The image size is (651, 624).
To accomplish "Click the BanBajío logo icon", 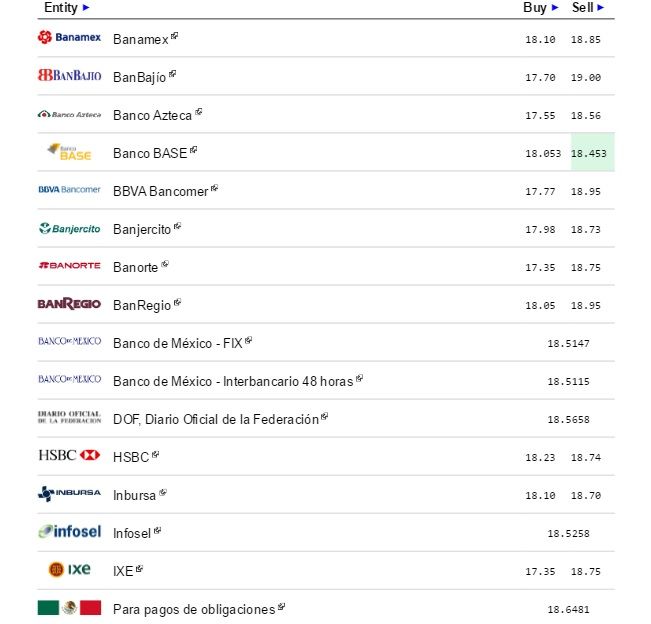I will point(69,76).
